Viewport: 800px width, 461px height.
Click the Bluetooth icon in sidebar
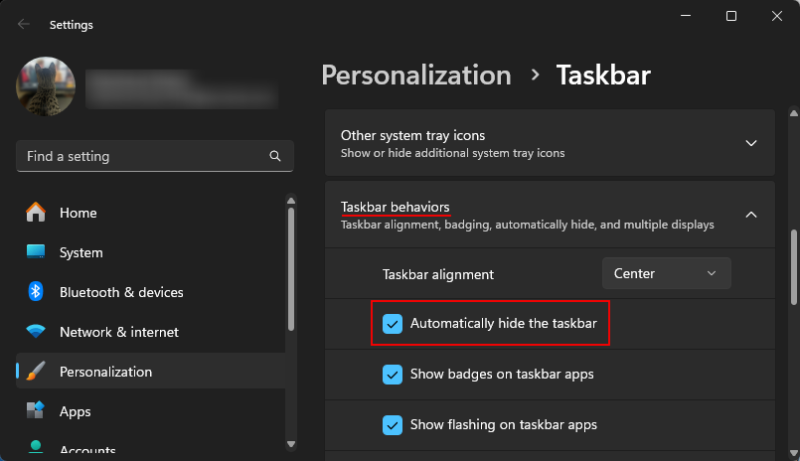click(x=36, y=292)
